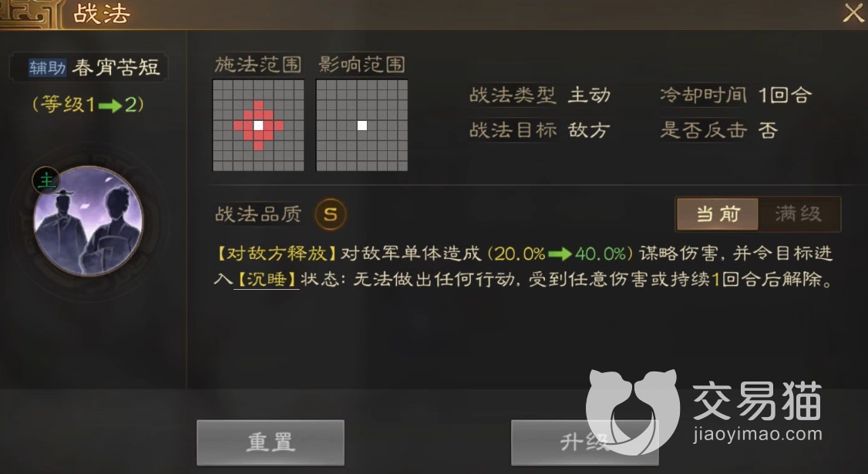
Task: Click the 战法类型 主动 field
Action: 540,96
